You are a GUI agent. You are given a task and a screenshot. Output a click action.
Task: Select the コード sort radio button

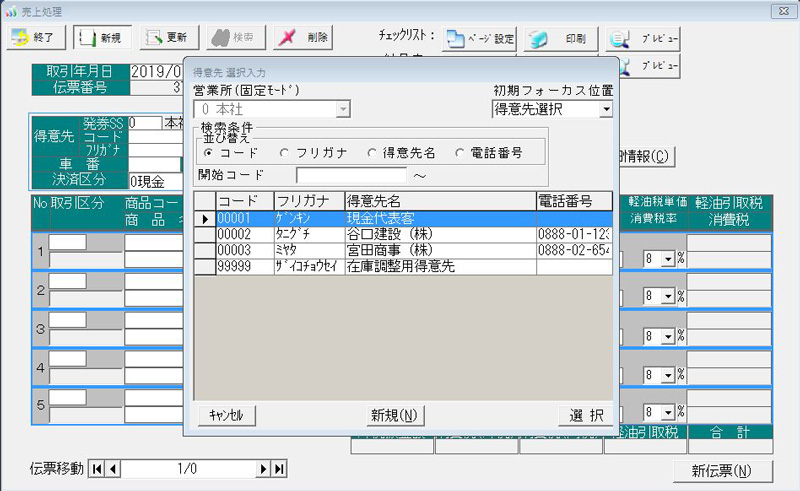point(209,153)
